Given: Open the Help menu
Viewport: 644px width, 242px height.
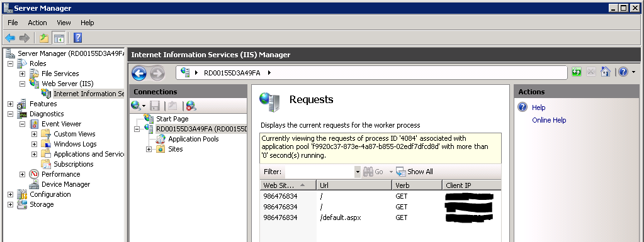Looking at the screenshot, I should (87, 23).
